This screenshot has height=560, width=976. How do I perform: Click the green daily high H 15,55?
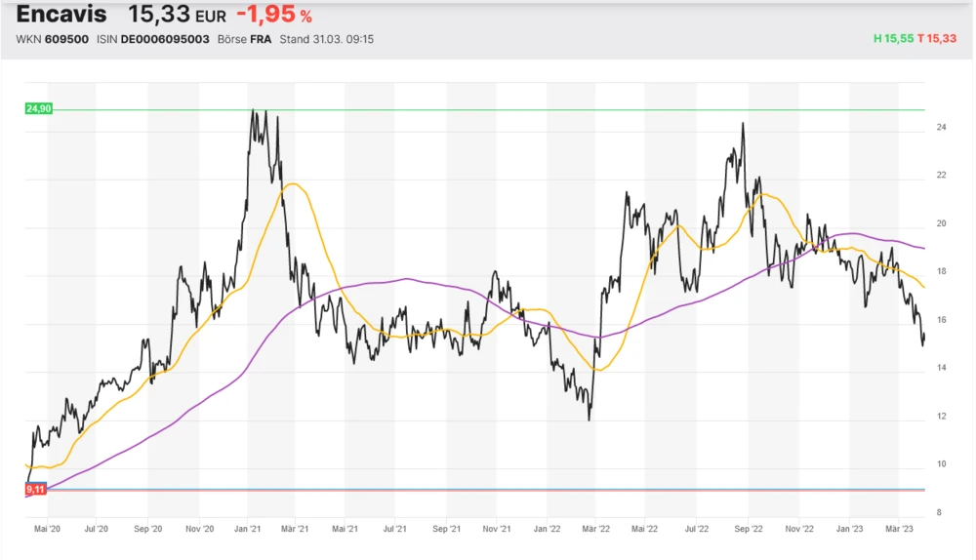point(895,39)
